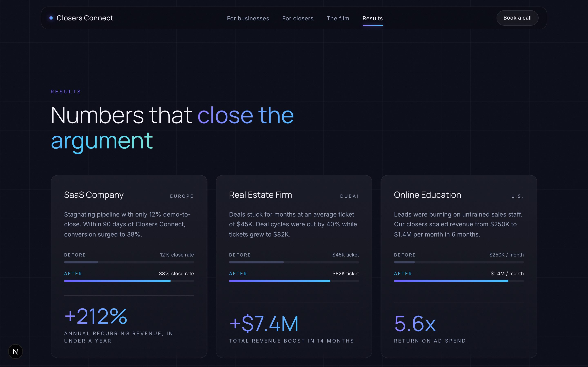Image resolution: width=588 pixels, height=367 pixels.
Task: Click the $1.4M / month After bar
Action: tap(459, 281)
